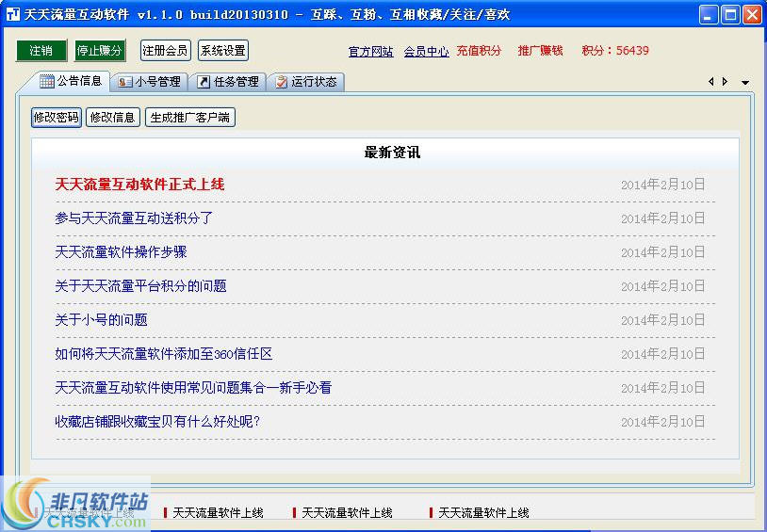The height and width of the screenshot is (532, 767).
Task: Open 注册会员 registration
Action: click(x=165, y=51)
